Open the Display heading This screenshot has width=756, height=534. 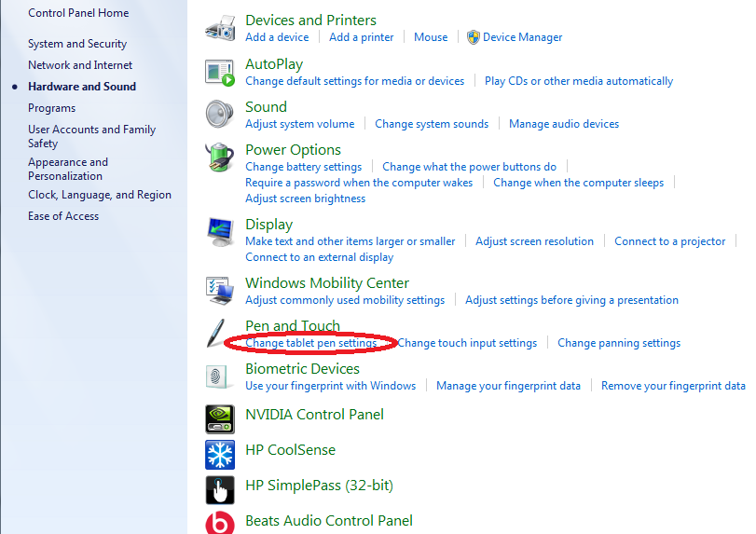point(268,225)
